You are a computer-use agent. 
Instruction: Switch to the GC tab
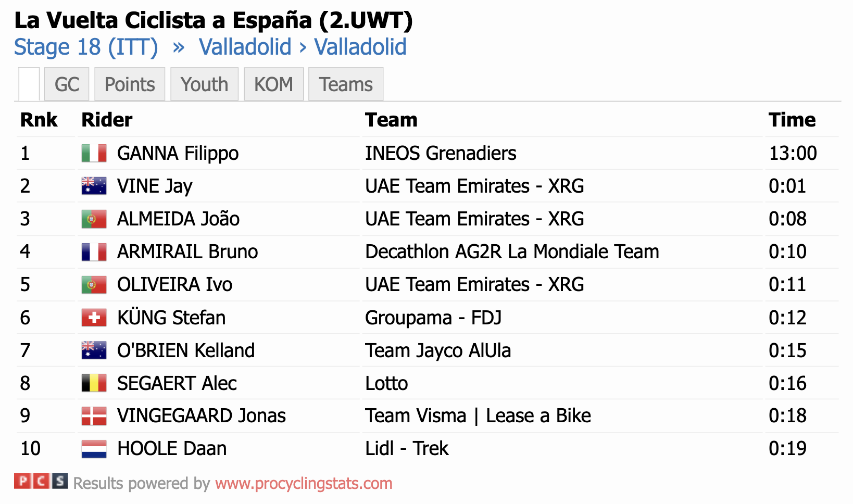click(67, 84)
